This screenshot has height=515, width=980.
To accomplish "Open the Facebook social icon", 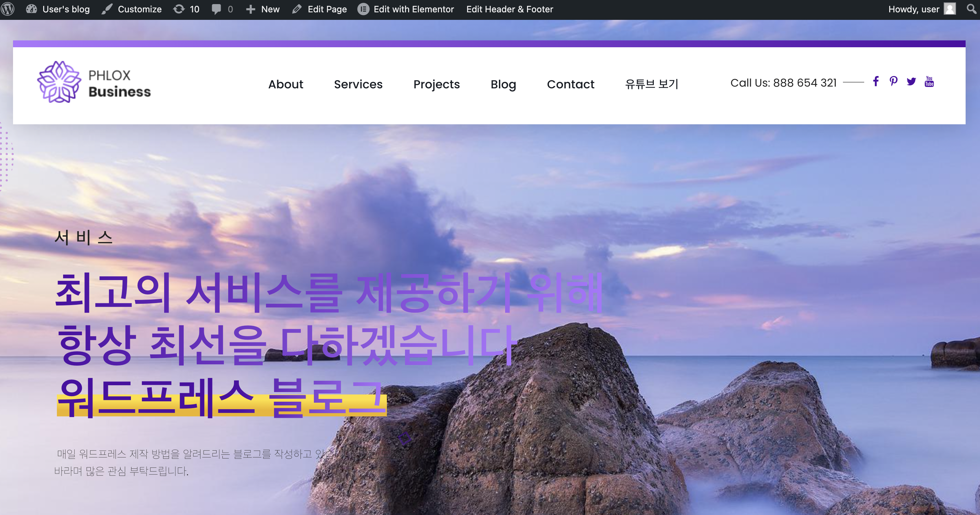I will click(876, 81).
